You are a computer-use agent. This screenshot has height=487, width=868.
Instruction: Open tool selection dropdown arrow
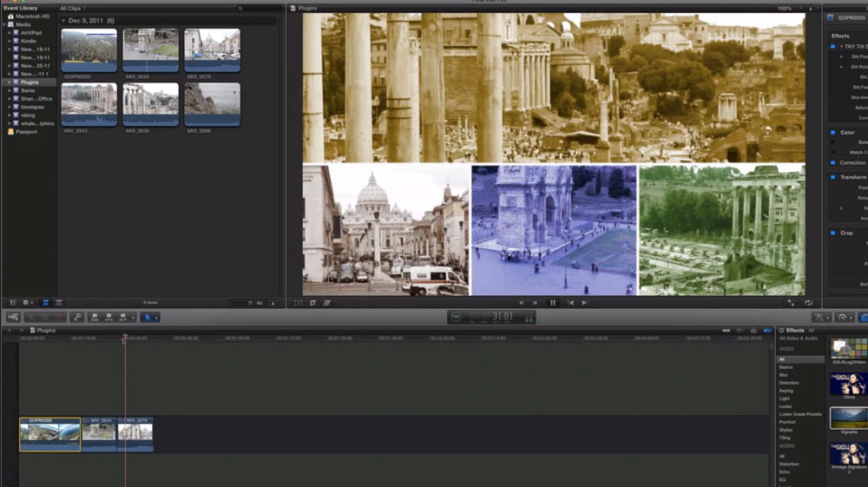coord(156,318)
